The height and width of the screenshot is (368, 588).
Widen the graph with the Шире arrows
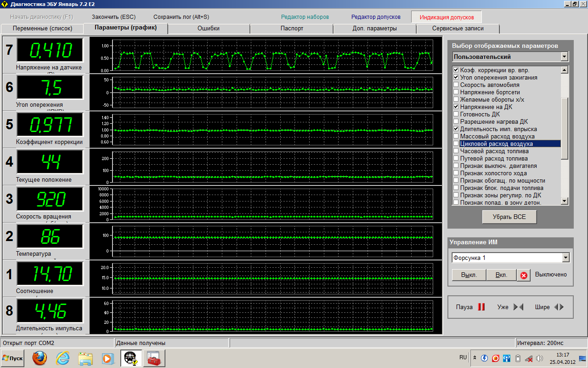(559, 307)
